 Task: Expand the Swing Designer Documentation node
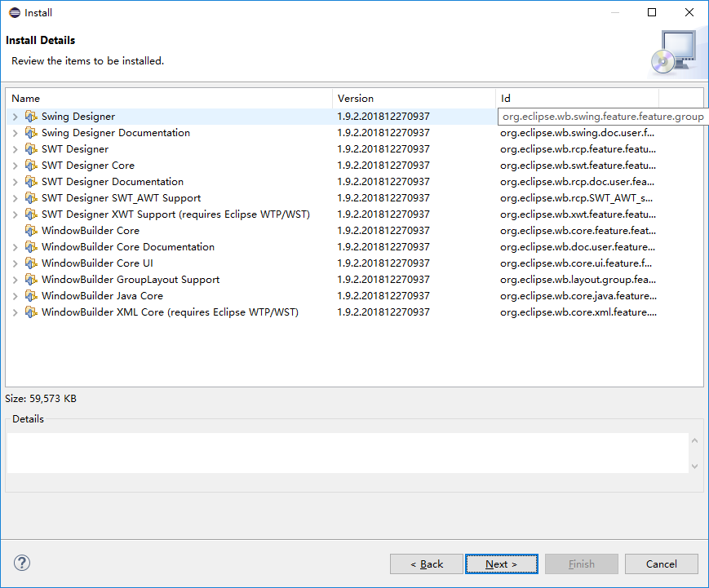point(15,133)
